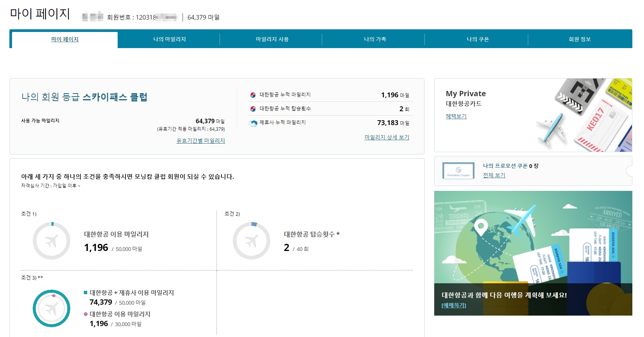Screen dimensions: 644x337
Task: Click the 유효기간별 마일리지 link
Action: [x=201, y=141]
